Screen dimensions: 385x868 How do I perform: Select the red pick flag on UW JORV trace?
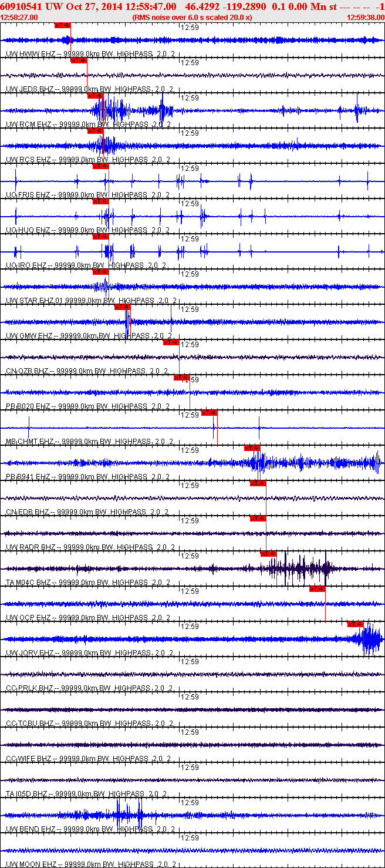point(356,624)
